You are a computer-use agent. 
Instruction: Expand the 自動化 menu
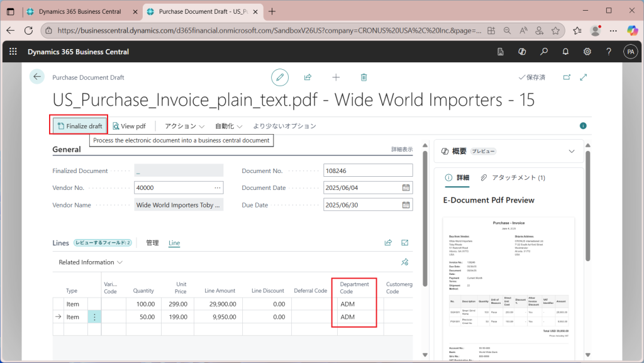click(x=228, y=126)
